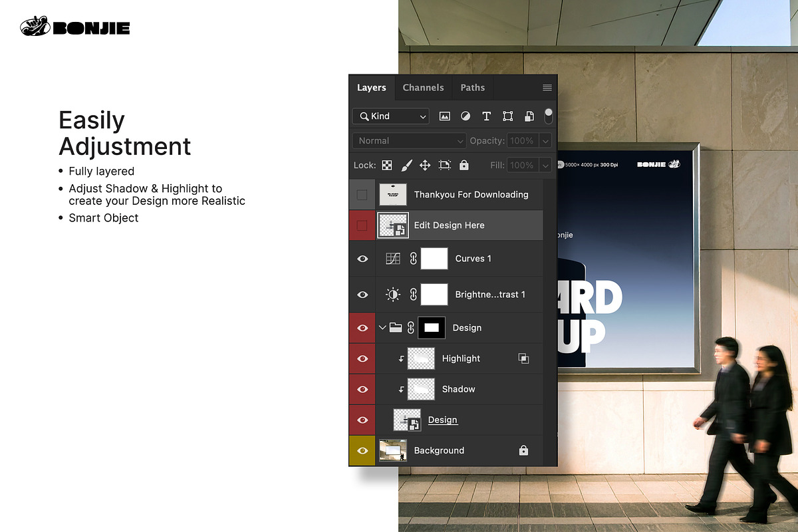Hide the Shadow layer
The height and width of the screenshot is (532, 798).
pos(362,389)
